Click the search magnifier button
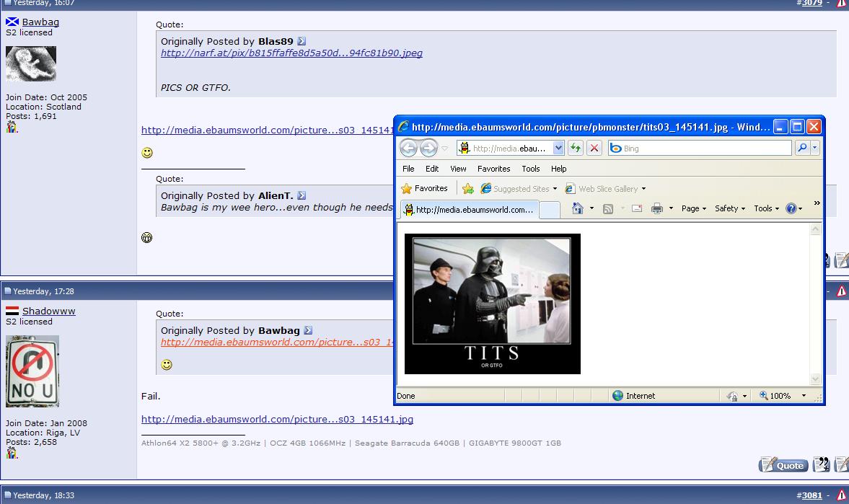Screen dimensions: 849x504 click(x=802, y=148)
